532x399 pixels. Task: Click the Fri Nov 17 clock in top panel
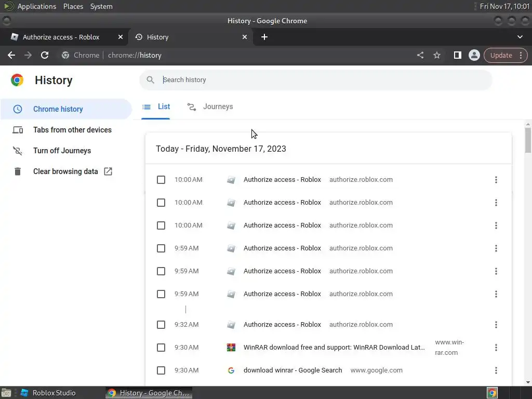click(504, 6)
